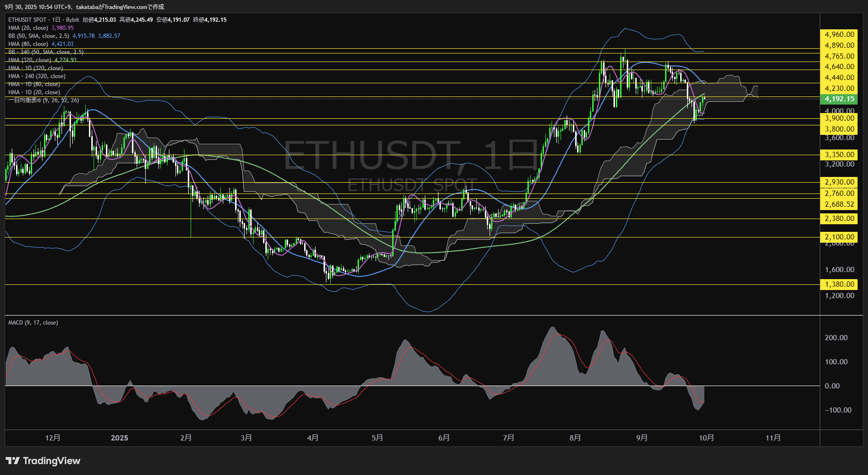868x475 pixels.
Task: Click the 1,200.00 axis value
Action: (840, 296)
